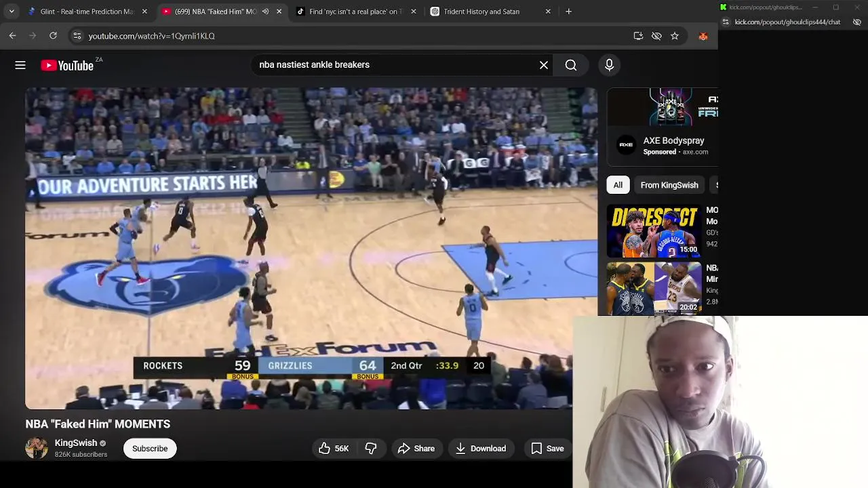Viewport: 868px width, 488px height.
Task: Open the 20:02 recommended video thumbnail
Action: [654, 289]
